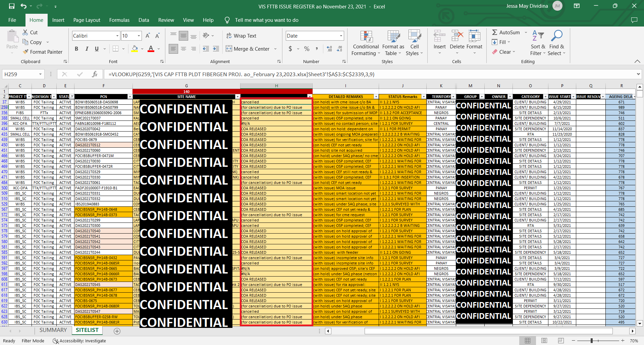Click the Copy button
Screen dimensions: 644x345
pos(32,42)
